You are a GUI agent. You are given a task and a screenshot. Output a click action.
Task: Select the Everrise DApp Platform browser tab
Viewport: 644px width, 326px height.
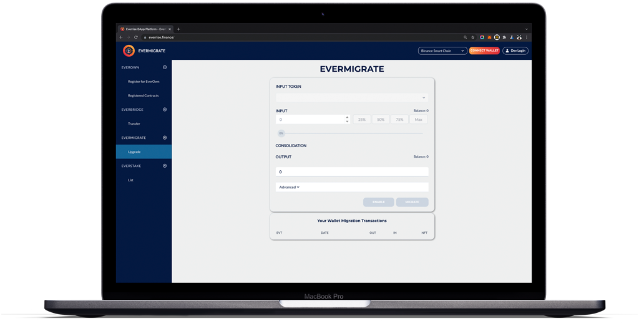point(145,29)
